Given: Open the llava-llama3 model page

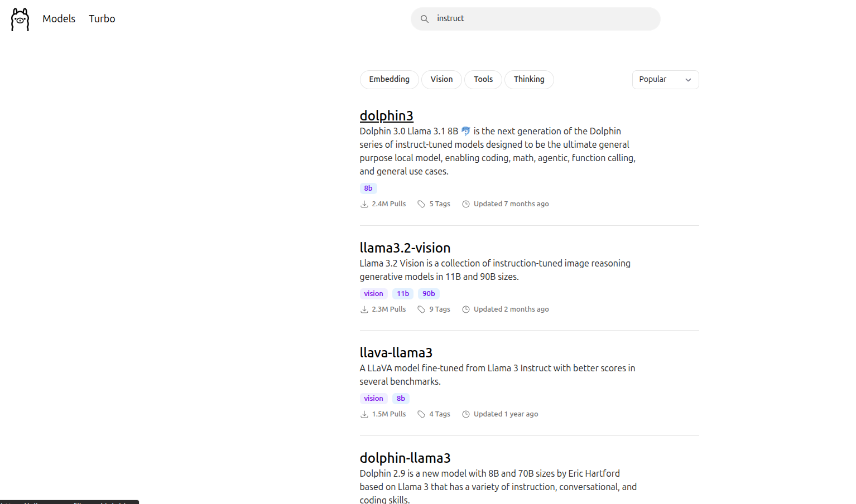Looking at the screenshot, I should click(396, 352).
